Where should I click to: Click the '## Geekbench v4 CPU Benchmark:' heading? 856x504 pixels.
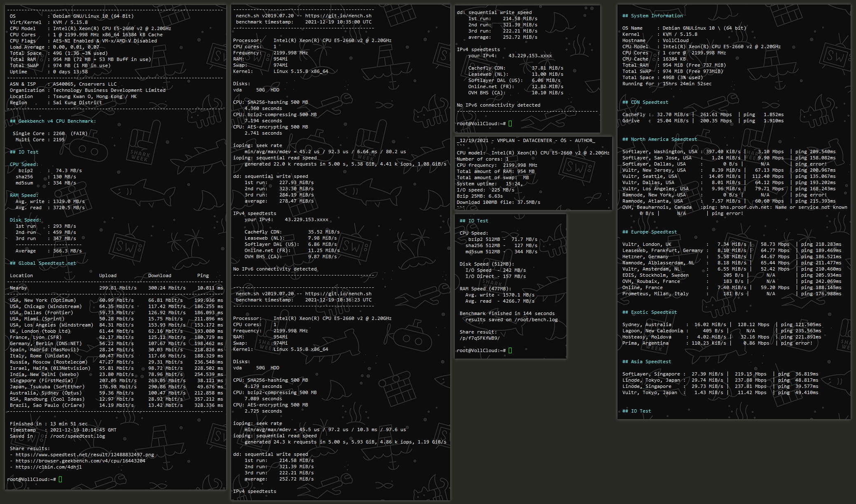[x=53, y=121]
